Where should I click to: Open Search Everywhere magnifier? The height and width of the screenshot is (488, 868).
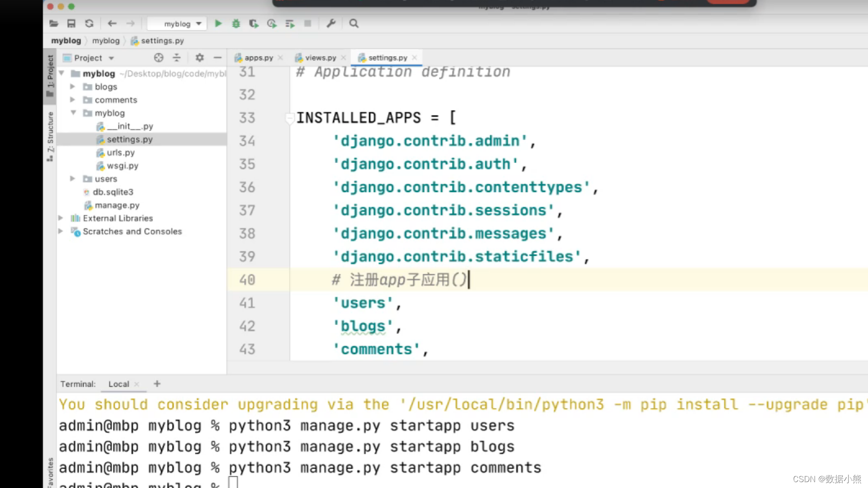click(354, 23)
